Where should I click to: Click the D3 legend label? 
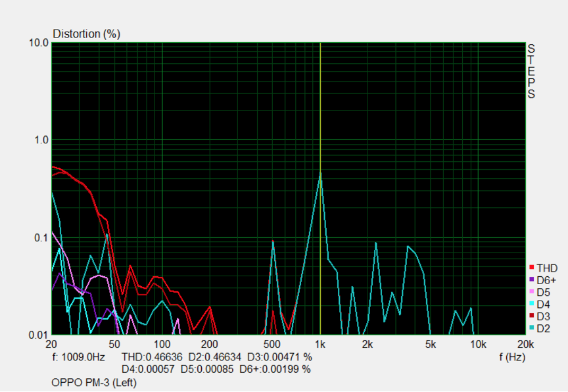544,316
